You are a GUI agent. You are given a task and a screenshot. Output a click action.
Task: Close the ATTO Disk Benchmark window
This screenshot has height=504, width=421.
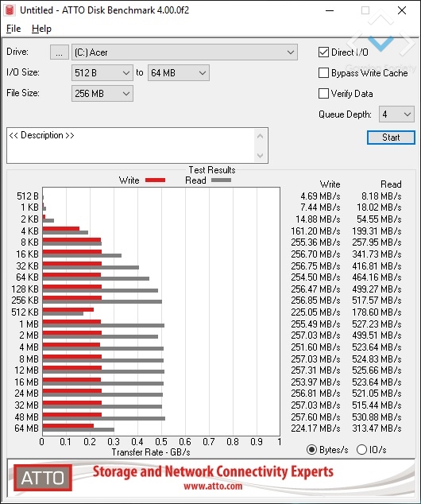pyautogui.click(x=402, y=10)
